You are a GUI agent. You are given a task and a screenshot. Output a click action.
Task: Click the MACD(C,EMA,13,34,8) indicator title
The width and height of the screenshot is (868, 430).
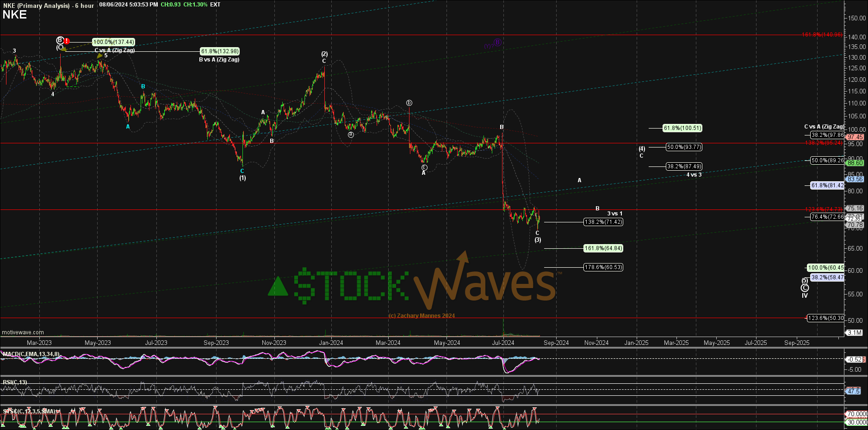point(31,354)
